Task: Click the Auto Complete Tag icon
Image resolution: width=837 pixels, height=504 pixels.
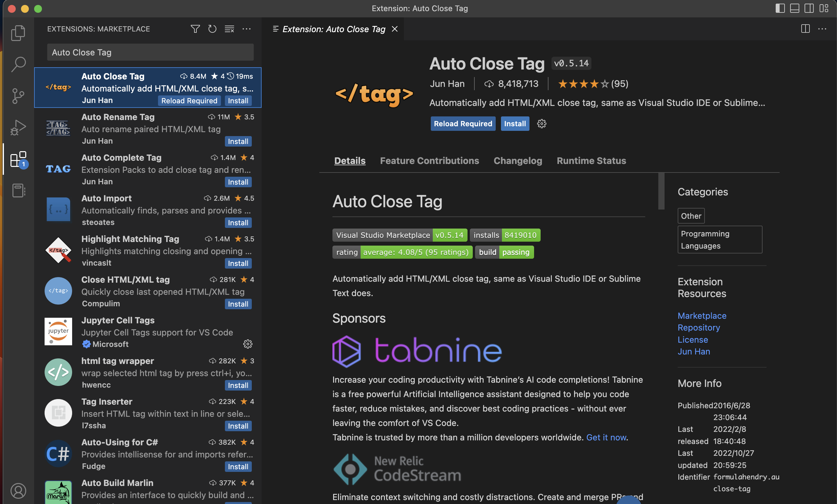Action: tap(58, 169)
